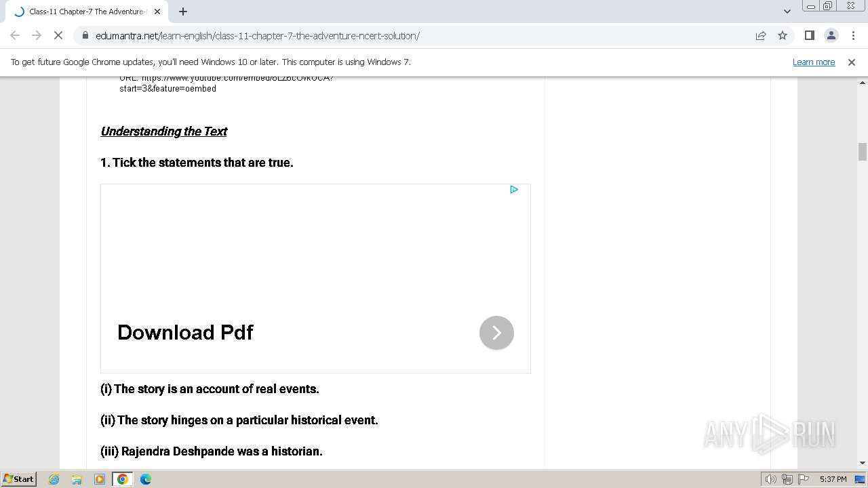The height and width of the screenshot is (488, 868).
Task: Click statement (ii) about historical event
Action: point(239,420)
